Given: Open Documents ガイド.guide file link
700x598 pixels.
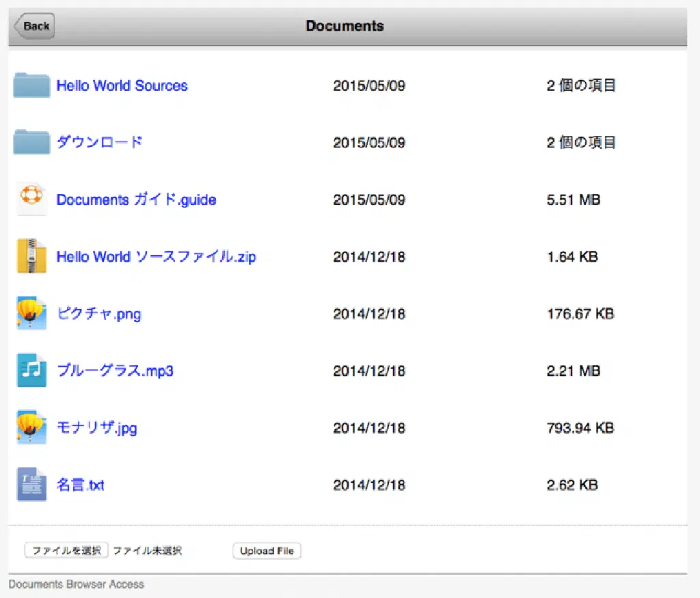Looking at the screenshot, I should (136, 200).
